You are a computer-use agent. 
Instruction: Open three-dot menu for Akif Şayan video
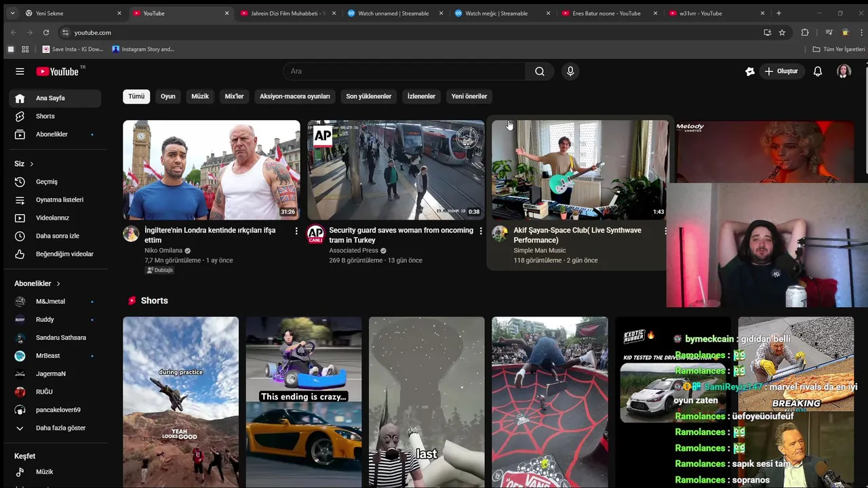665,231
